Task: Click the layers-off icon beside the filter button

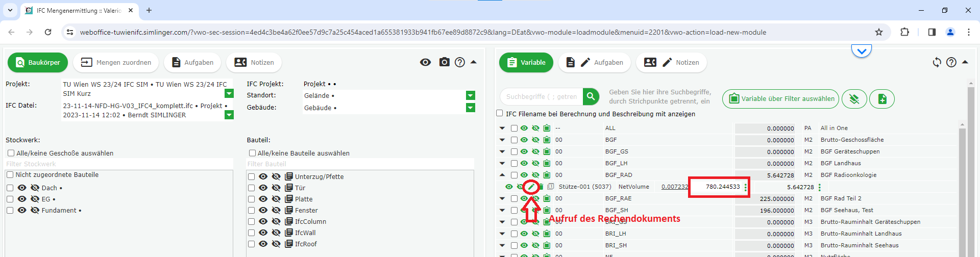Action: tap(854, 99)
